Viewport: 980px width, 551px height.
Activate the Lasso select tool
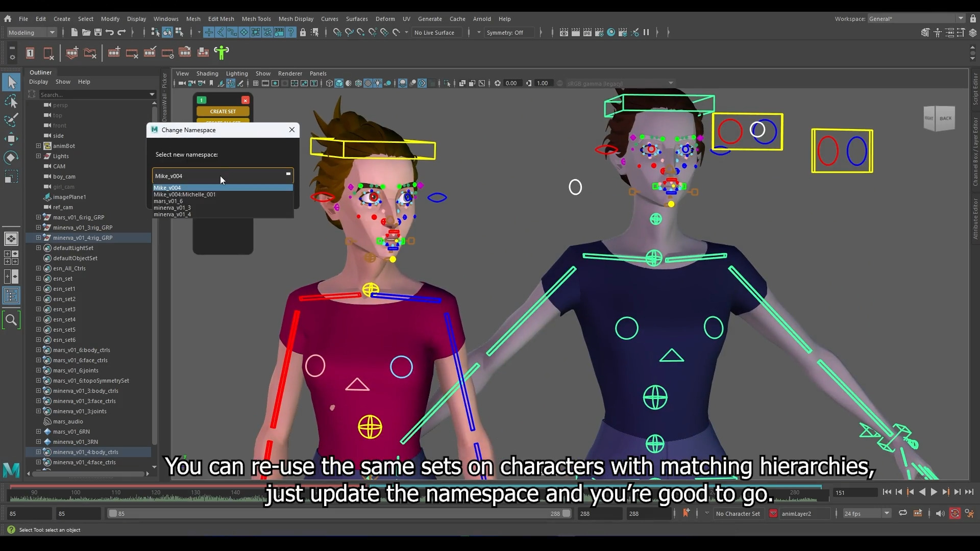(11, 101)
